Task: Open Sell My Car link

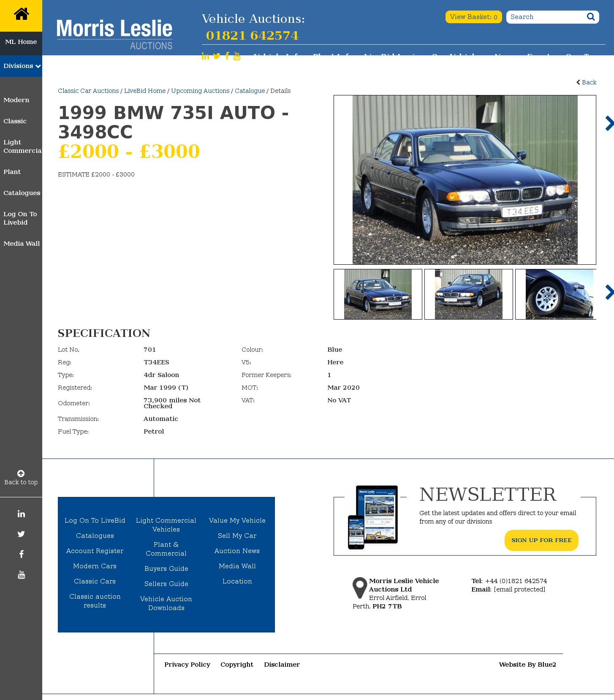Action: click(237, 536)
